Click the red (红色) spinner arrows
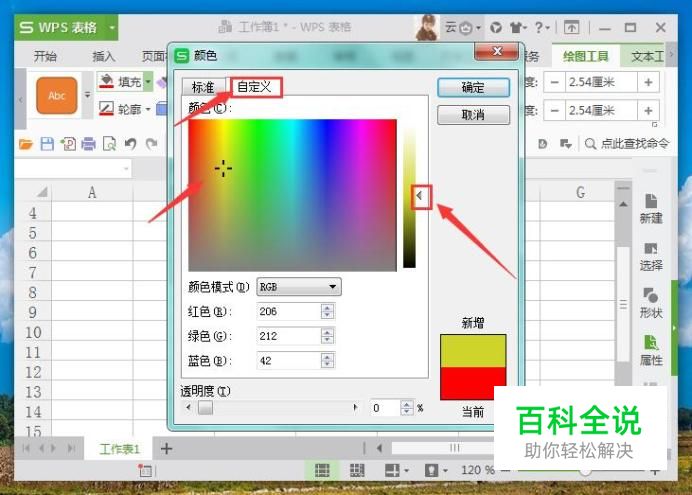The width and height of the screenshot is (692, 495). 327,311
